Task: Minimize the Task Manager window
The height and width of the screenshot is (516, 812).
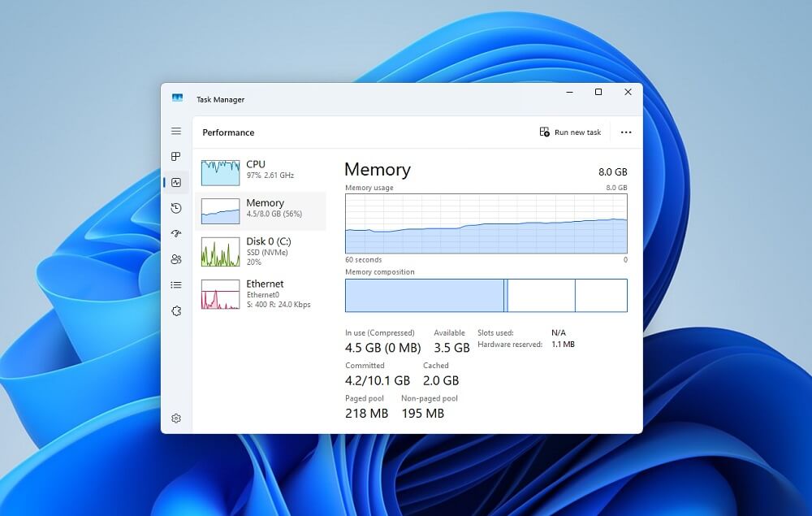Action: (570, 92)
